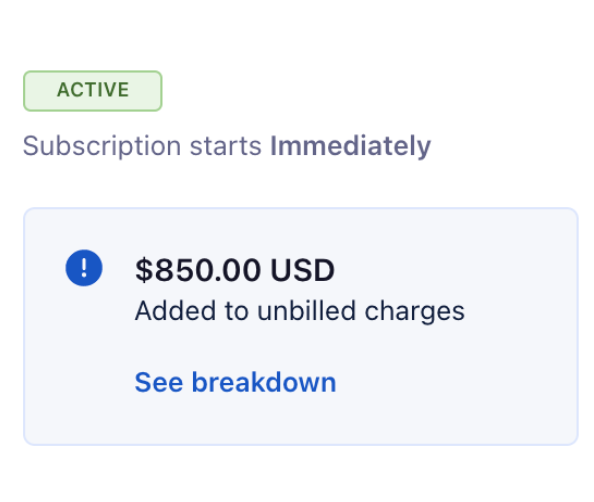This screenshot has width=594, height=502.
Task: Click the word See in blue link
Action: tap(159, 382)
